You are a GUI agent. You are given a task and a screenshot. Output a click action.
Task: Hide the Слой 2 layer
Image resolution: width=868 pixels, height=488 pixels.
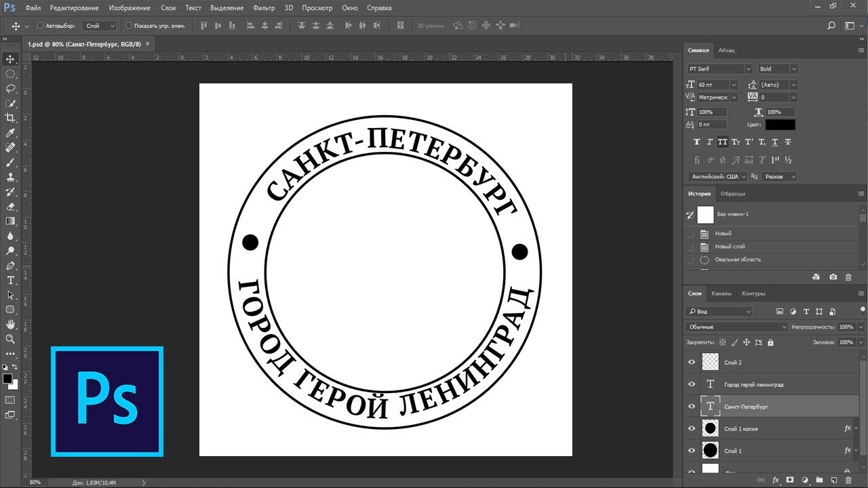692,363
